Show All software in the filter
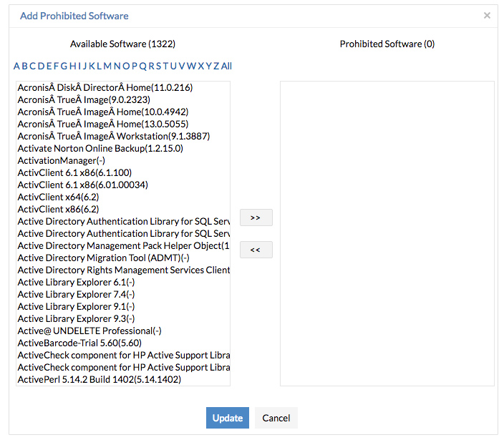This screenshot has width=504, height=440. point(226,66)
